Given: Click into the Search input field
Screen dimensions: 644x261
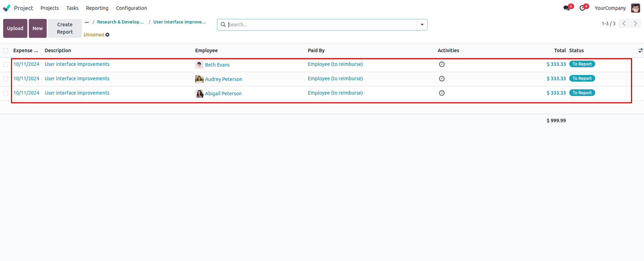Looking at the screenshot, I should [321, 25].
